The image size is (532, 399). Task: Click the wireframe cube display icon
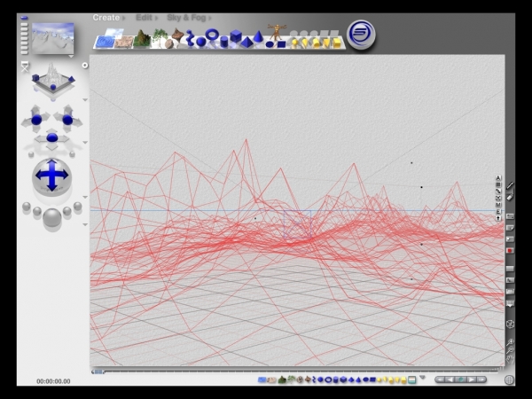510,324
